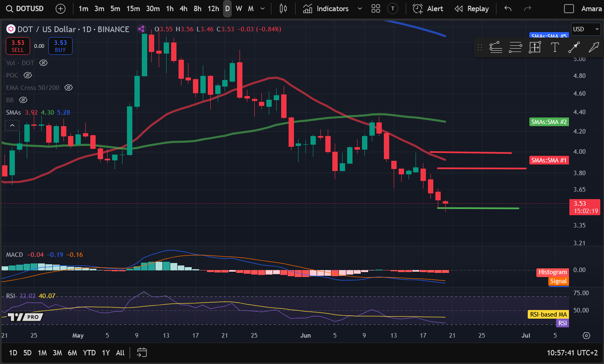Viewport: 604px width, 364px height.
Task: Expand the indicators favorites chevron
Action: pos(360,9)
